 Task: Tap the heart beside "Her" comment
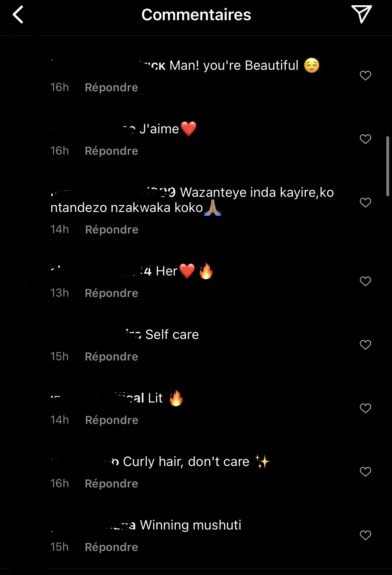365,281
